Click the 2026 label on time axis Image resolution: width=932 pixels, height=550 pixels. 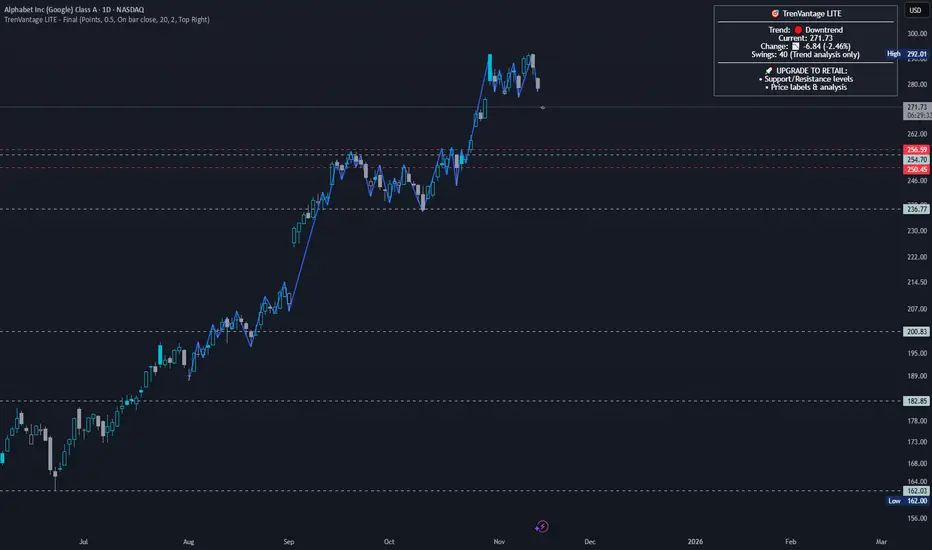click(x=695, y=542)
